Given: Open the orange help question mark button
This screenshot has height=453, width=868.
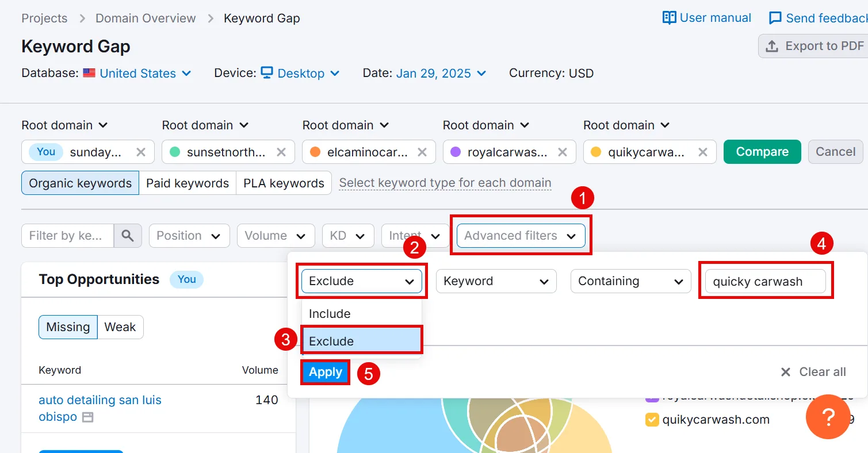Looking at the screenshot, I should point(828,417).
